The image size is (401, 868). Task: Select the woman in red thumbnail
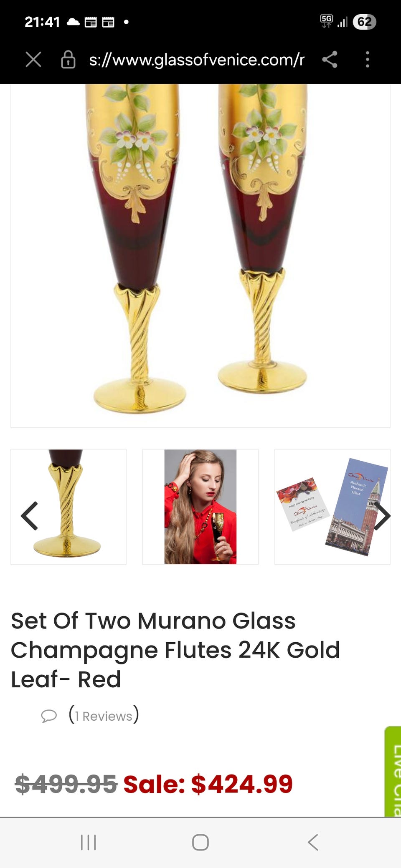pyautogui.click(x=200, y=507)
